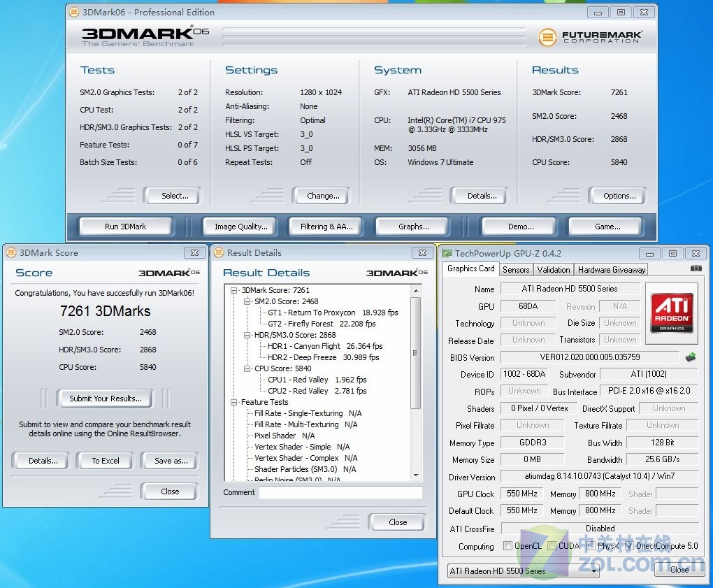Collapse the Feature Tests tree node

(x=234, y=402)
